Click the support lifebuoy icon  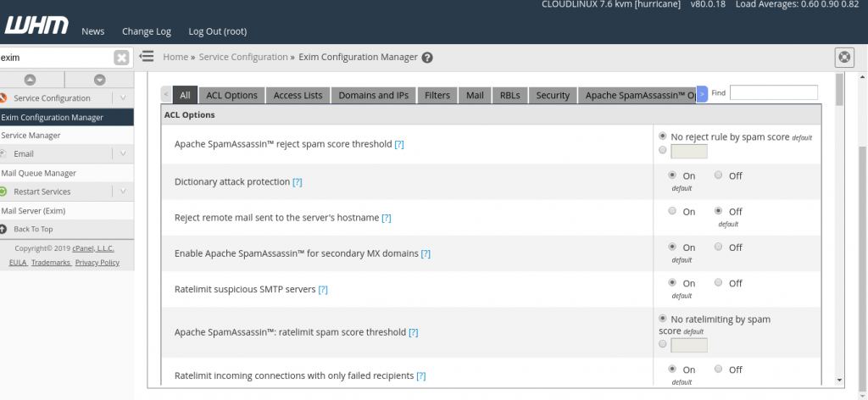[843, 57]
